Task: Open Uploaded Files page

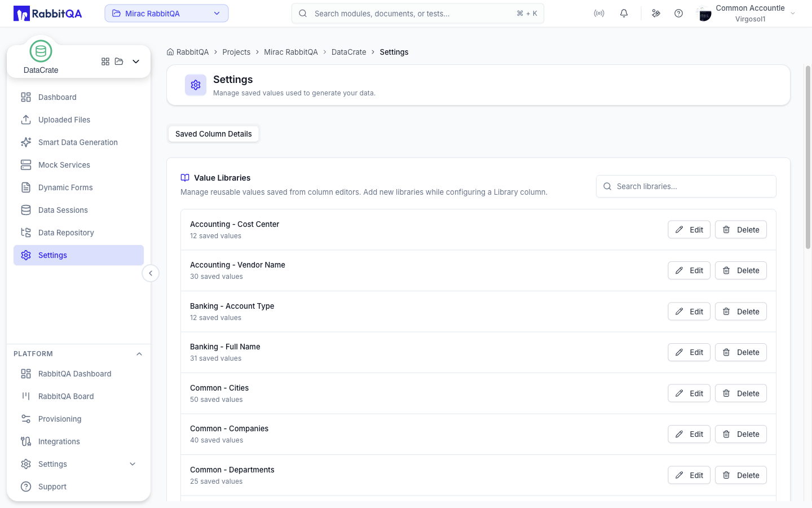Action: coord(78,120)
